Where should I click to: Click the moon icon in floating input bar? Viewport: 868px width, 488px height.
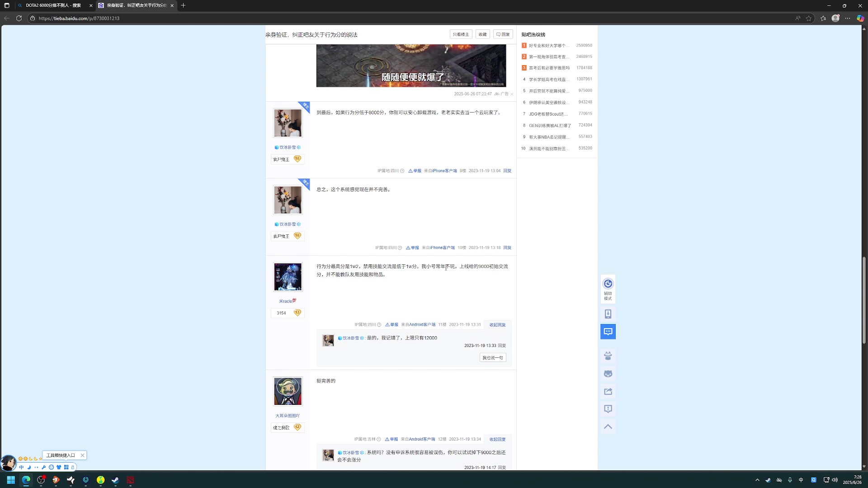click(29, 467)
